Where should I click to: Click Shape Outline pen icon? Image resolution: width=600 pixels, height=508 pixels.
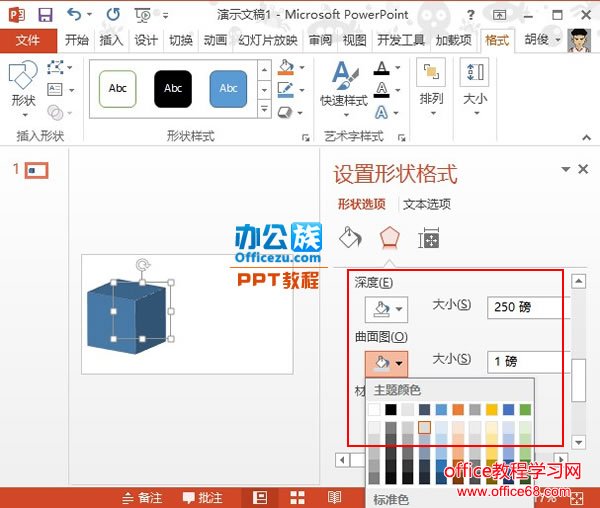tap(286, 90)
